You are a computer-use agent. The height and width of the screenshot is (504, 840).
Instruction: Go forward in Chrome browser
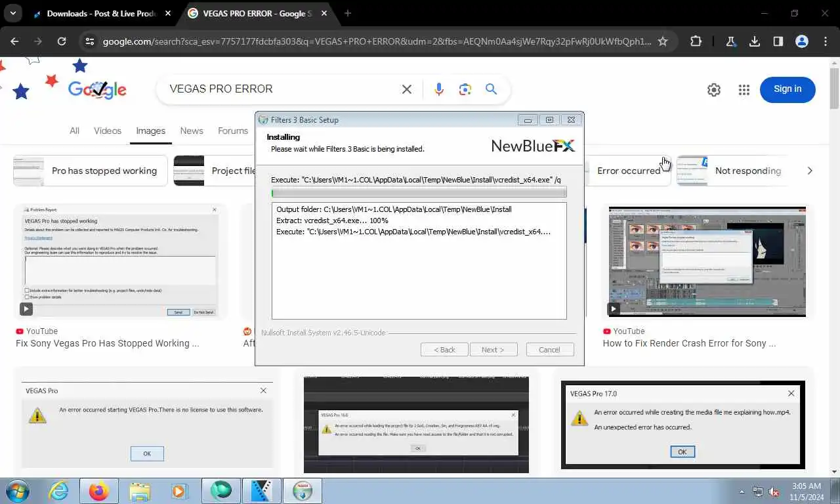[38, 41]
